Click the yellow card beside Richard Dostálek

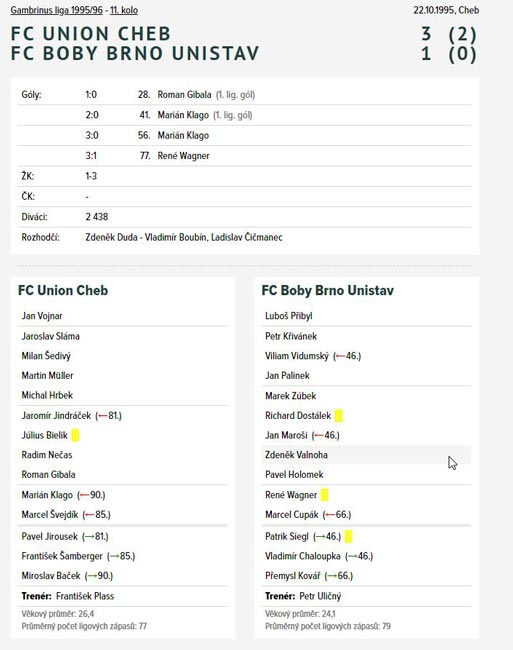point(339,416)
